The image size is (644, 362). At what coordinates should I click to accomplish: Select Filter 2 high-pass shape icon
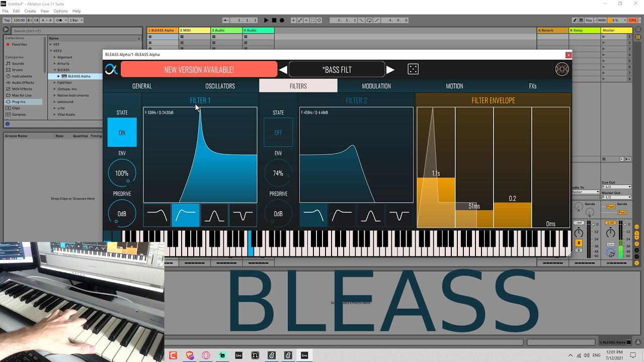pyautogui.click(x=342, y=216)
